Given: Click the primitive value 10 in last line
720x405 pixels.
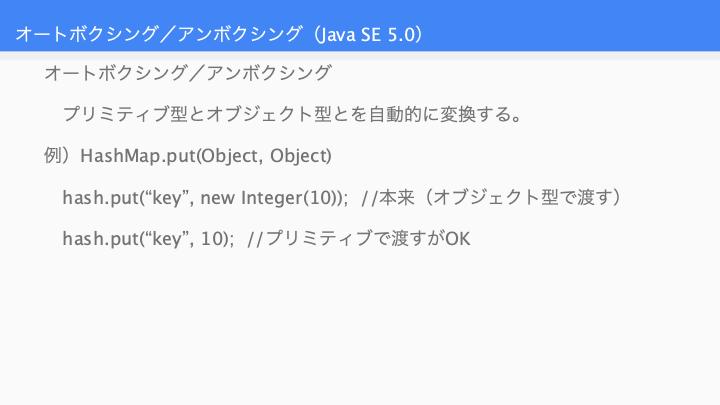Looking at the screenshot, I should pyautogui.click(x=211, y=239).
